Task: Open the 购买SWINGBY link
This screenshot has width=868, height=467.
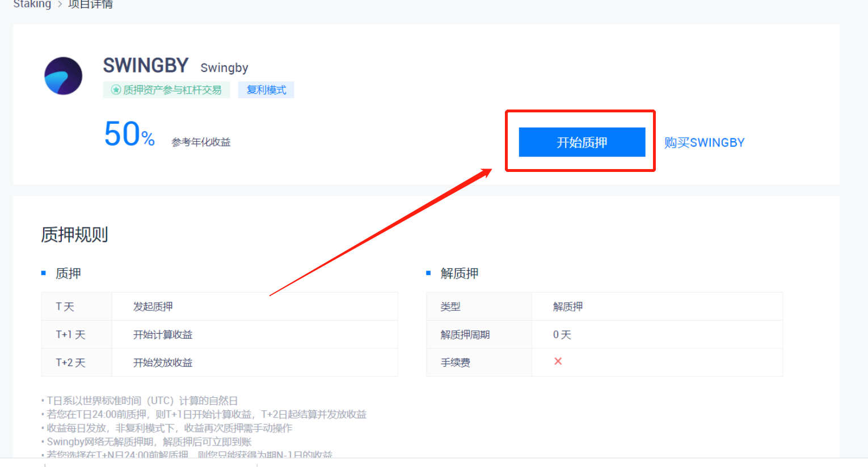Action: coord(705,143)
